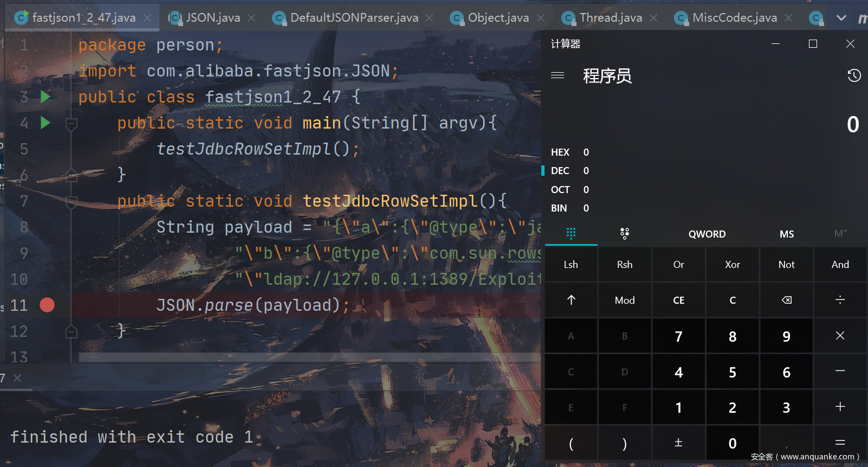Click the Xor bitwise key

tap(733, 265)
